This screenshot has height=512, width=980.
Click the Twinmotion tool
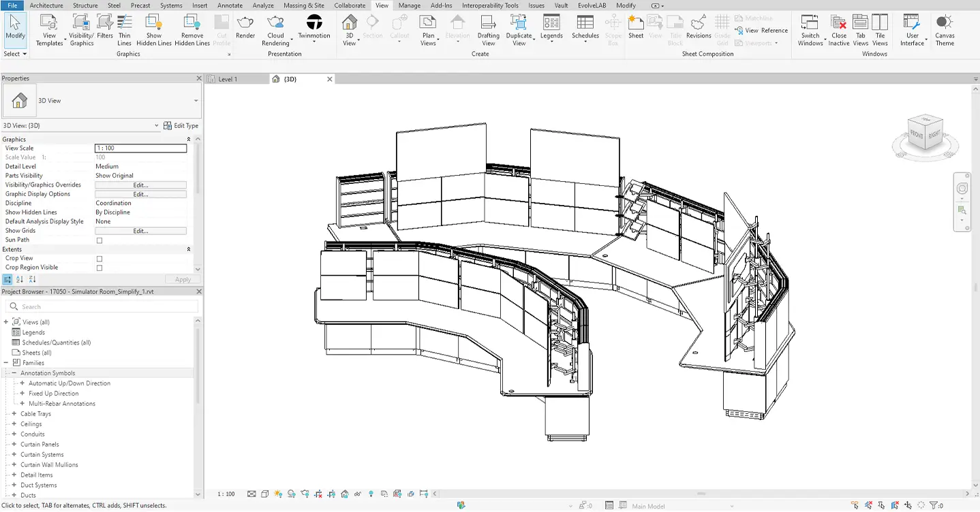(313, 27)
